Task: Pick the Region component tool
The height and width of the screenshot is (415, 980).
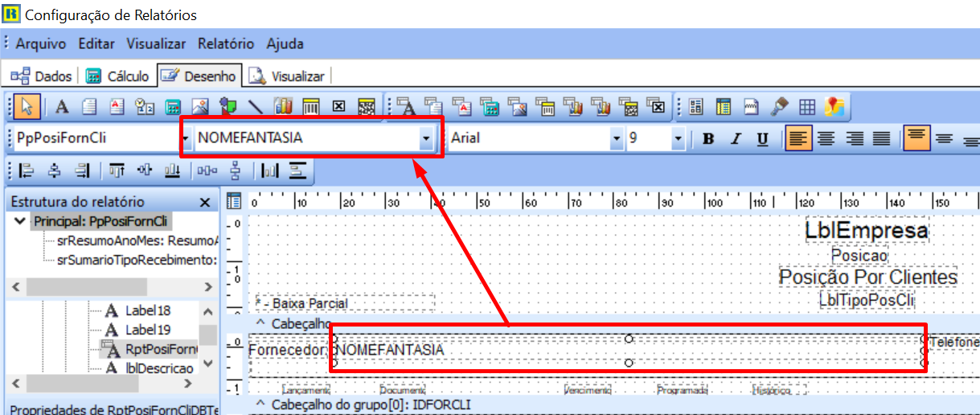Action: 696,105
